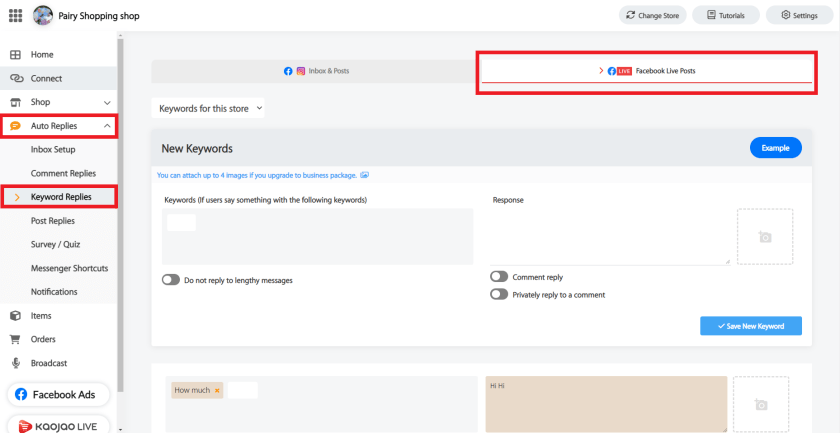Screen dimensions: 840x433
Task: Open the apps grid menu icon
Action: click(x=16, y=16)
